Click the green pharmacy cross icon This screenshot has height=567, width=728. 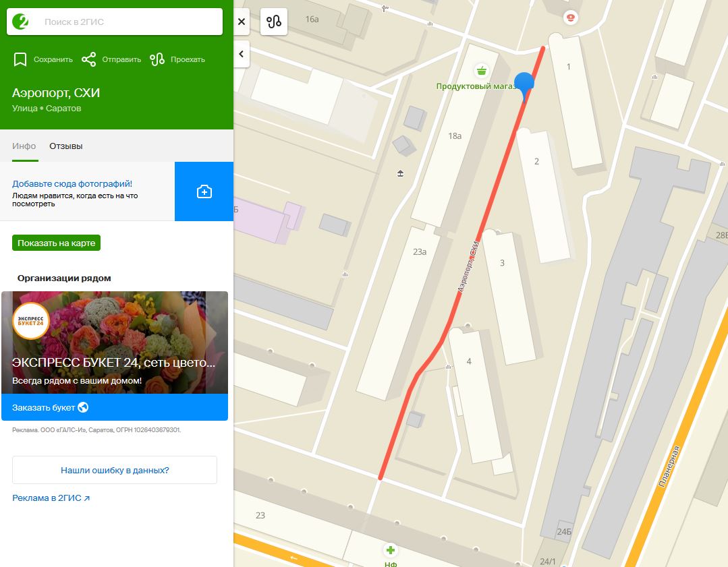391,550
